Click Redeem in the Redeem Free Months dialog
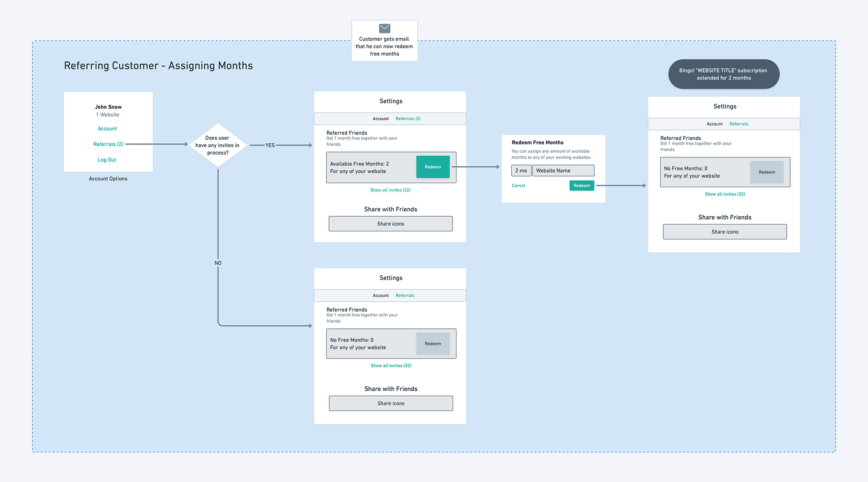Screen dimensions: 868x482 [582, 185]
